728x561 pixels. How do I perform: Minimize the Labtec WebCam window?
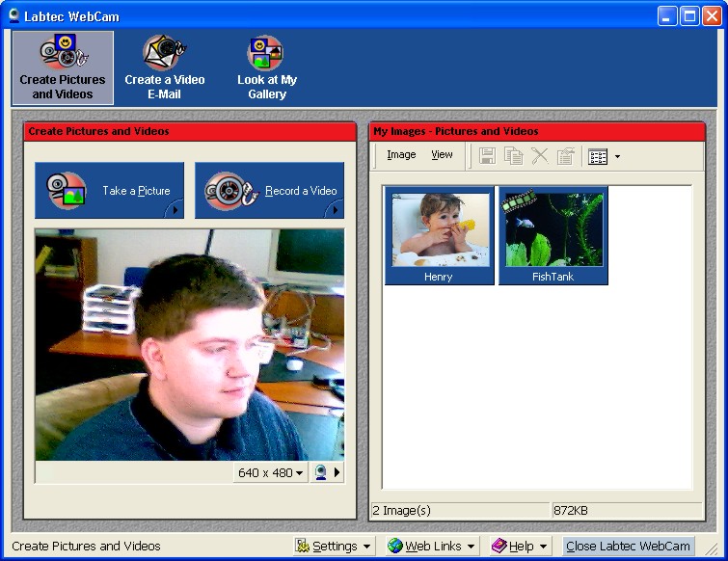667,16
